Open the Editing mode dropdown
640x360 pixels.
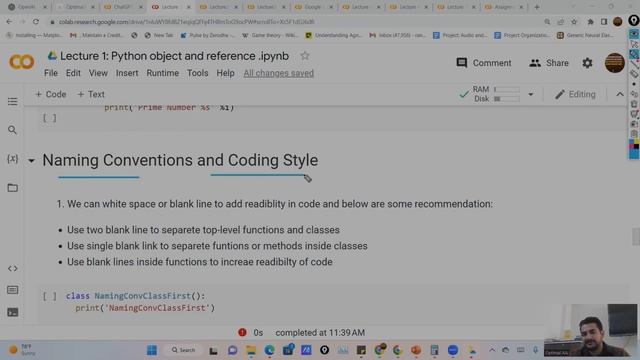tap(575, 94)
